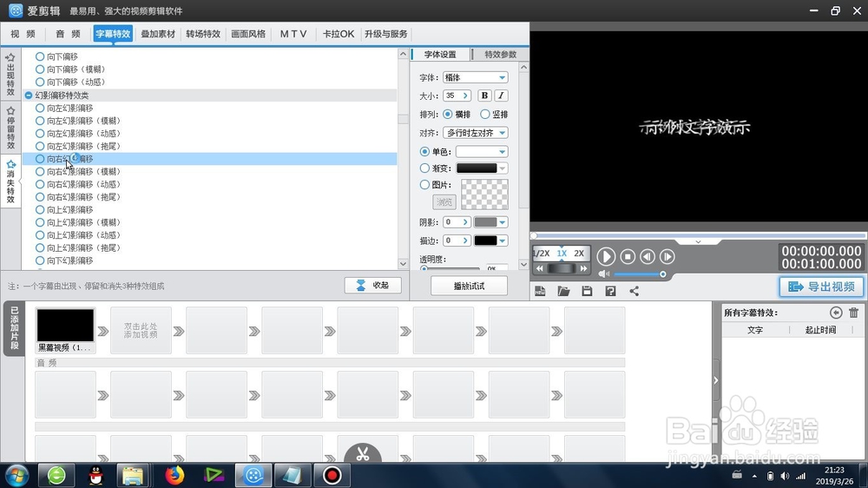
Task: Click the screen recorder taskbar icon
Action: click(332, 475)
